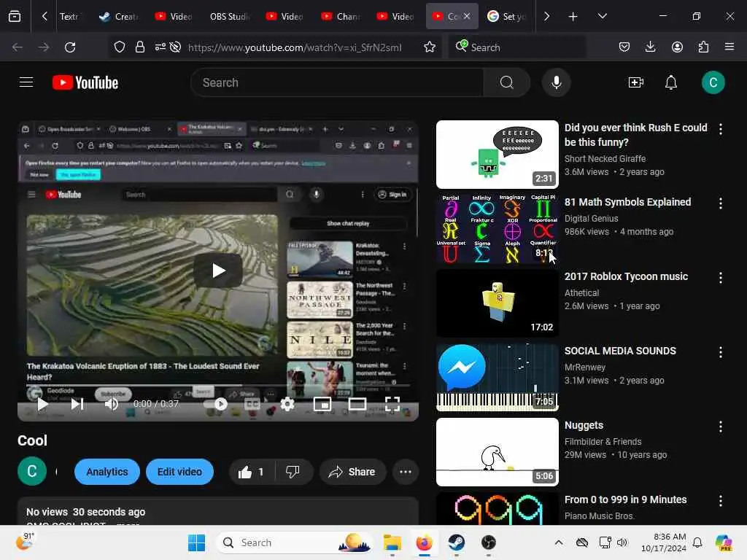This screenshot has width=747, height=560.
Task: Open a new browser tab
Action: 573,17
